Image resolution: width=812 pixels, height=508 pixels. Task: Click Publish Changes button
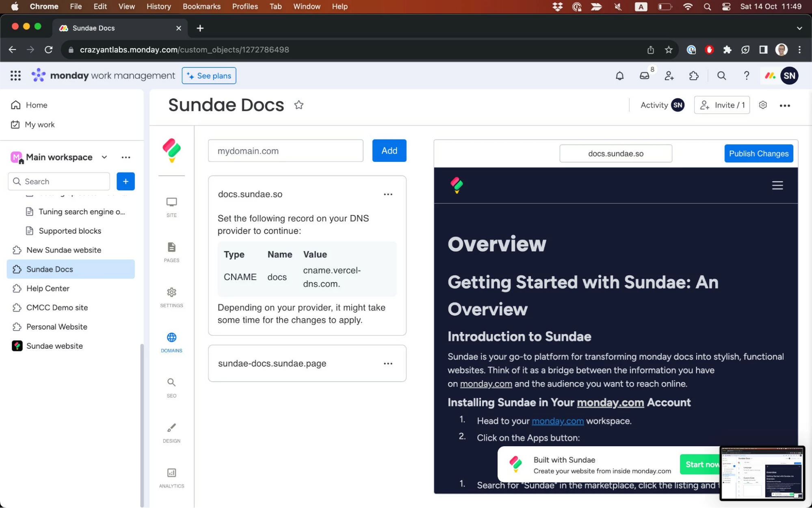tap(758, 154)
